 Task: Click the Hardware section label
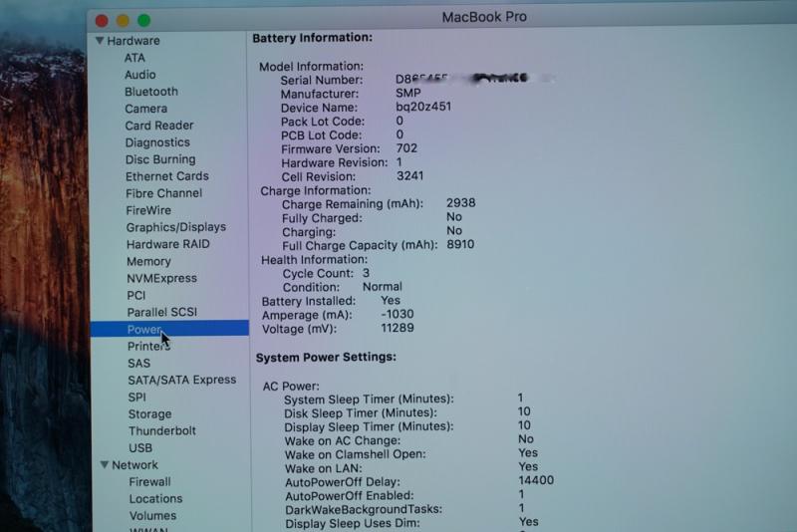133,41
